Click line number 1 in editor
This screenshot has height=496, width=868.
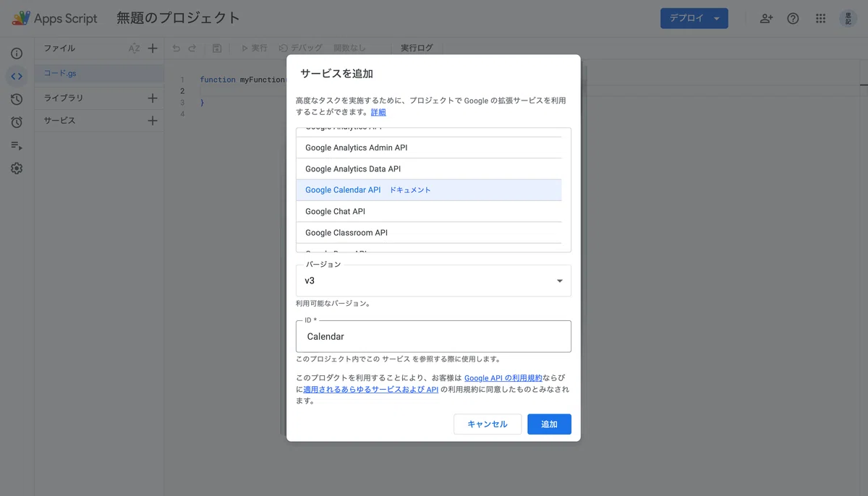pos(182,80)
